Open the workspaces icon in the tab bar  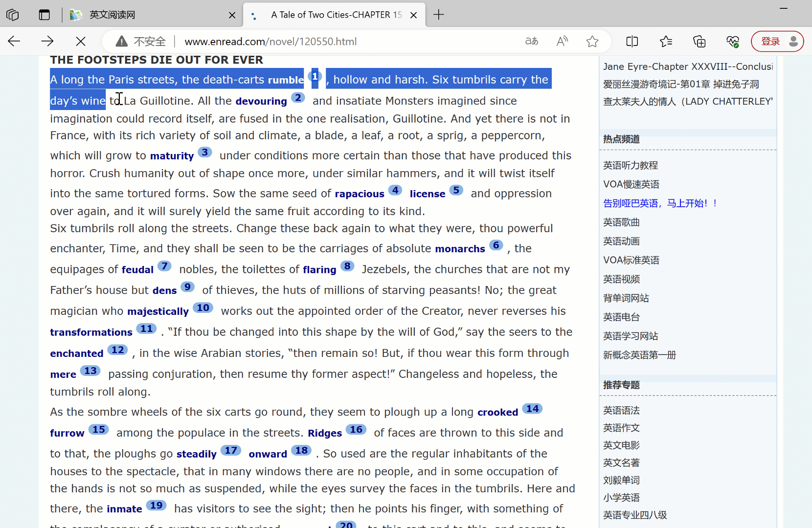(13, 15)
